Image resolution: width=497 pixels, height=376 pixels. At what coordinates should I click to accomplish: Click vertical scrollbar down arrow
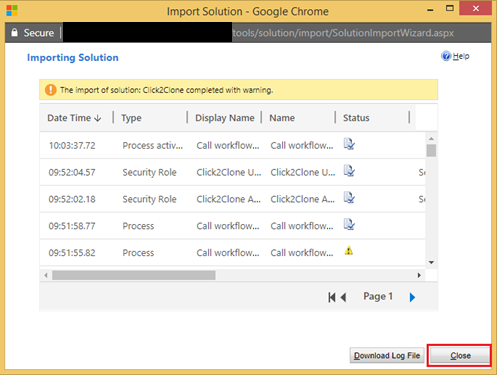click(x=431, y=262)
